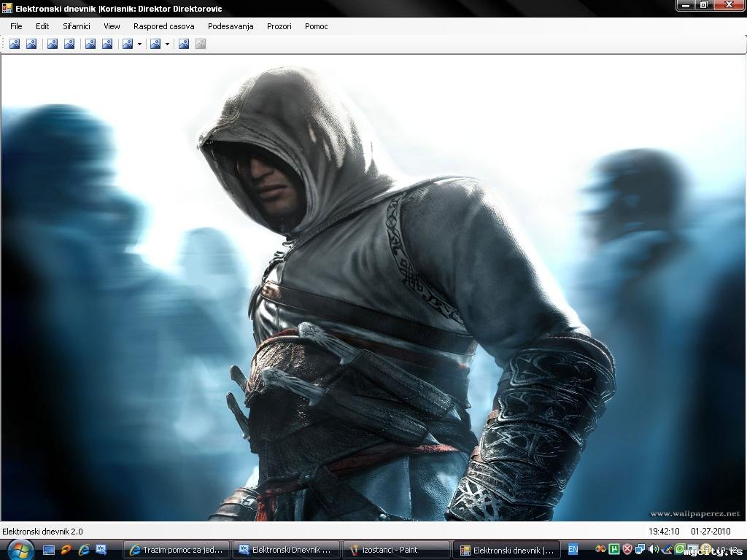Launch Visual Basic from Quick Launch
Viewport: 747px width, 560px height.
pos(101,550)
